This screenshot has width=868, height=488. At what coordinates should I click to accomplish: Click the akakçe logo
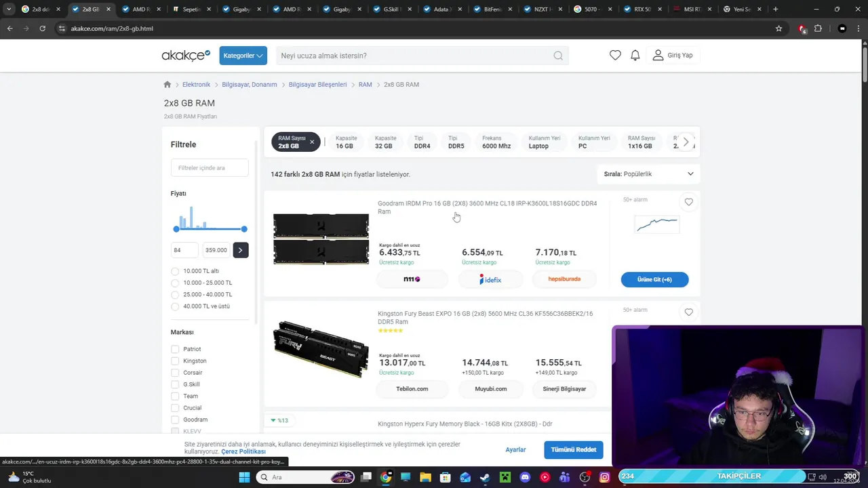[x=186, y=56]
